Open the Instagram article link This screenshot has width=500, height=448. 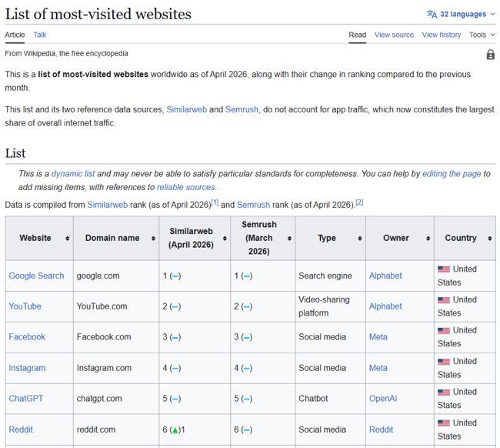pyautogui.click(x=27, y=368)
